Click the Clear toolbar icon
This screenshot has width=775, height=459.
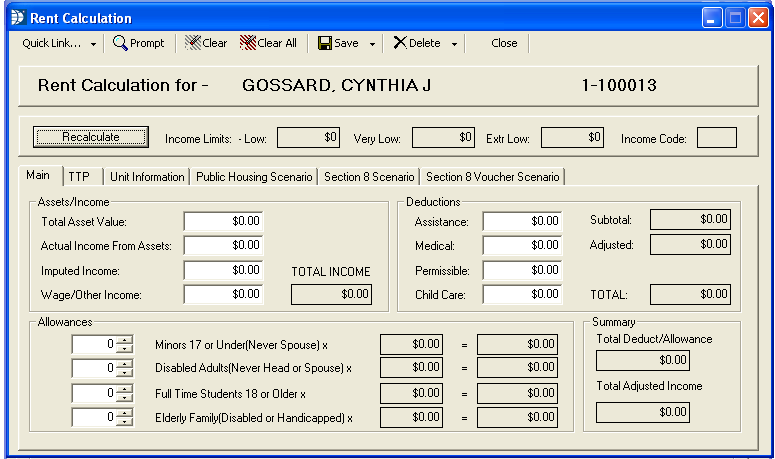tap(192, 43)
